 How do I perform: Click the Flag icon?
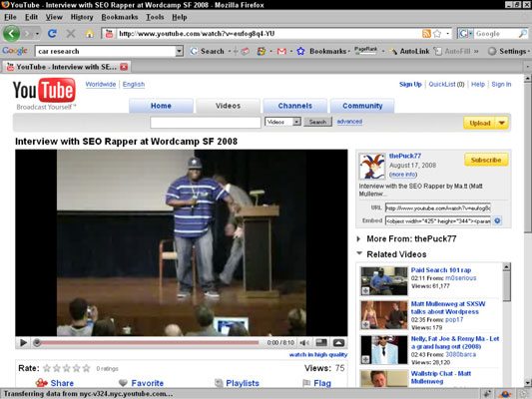pyautogui.click(x=306, y=383)
